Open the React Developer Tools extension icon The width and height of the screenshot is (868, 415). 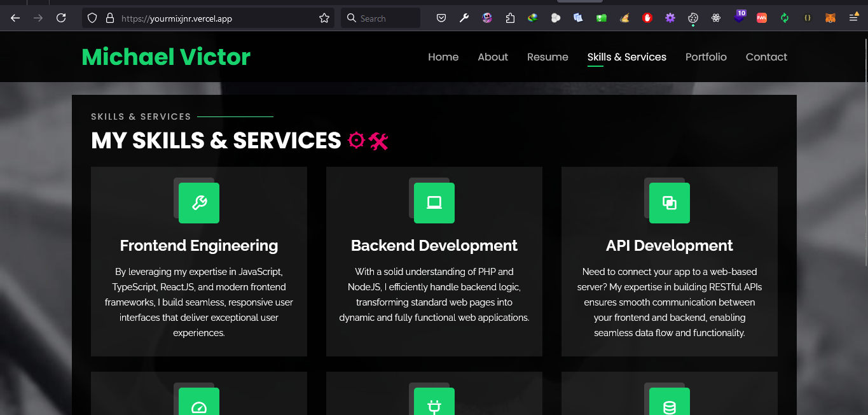coord(716,18)
